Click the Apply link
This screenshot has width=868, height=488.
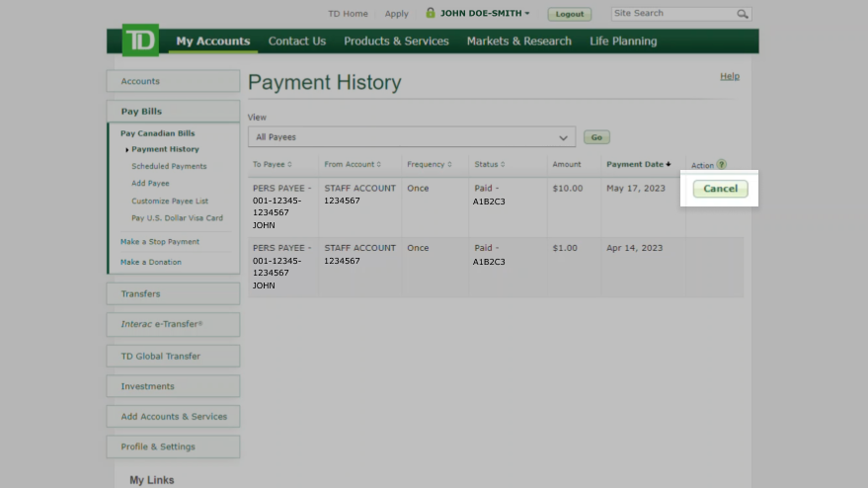tap(396, 13)
